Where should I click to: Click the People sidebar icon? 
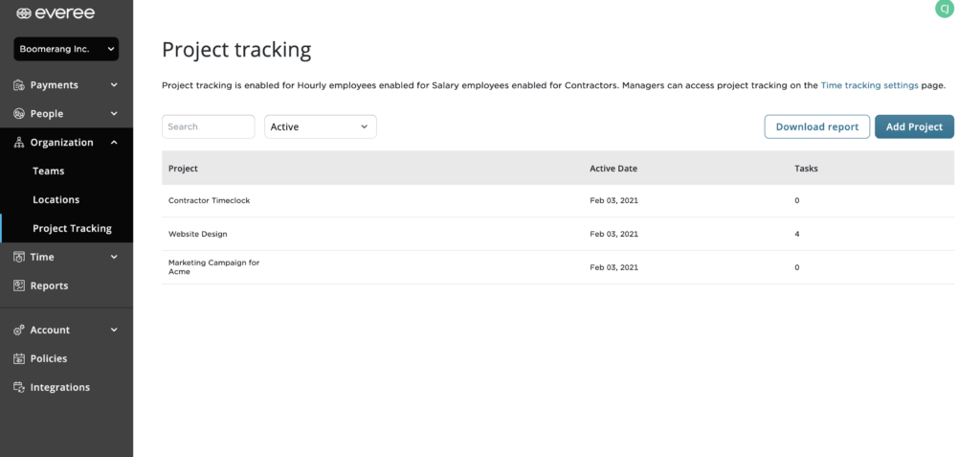(19, 114)
